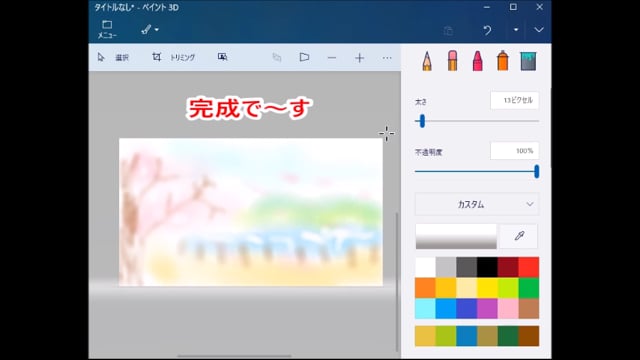Choose the bright red swatch
The height and width of the screenshot is (360, 640).
point(529,267)
